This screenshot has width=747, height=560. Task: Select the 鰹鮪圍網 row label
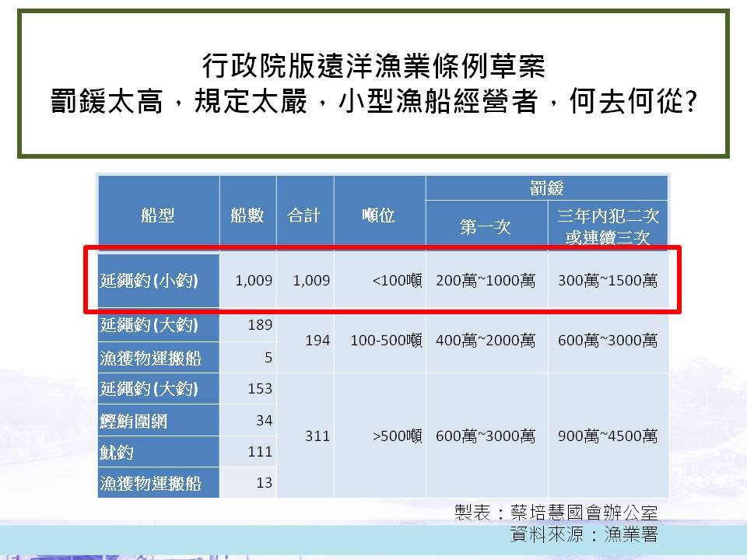(134, 421)
